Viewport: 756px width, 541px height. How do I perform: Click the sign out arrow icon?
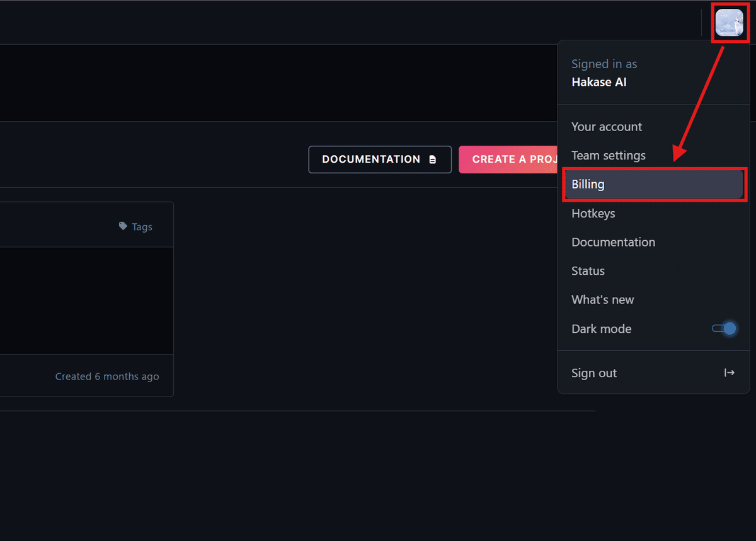pyautogui.click(x=729, y=373)
